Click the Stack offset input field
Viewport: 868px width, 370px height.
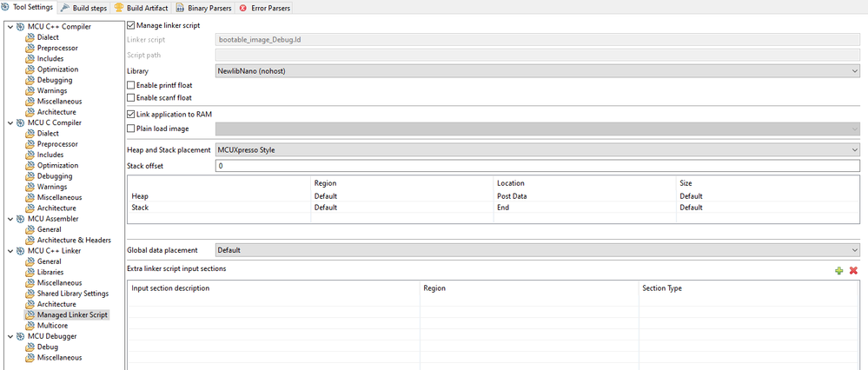click(x=537, y=166)
